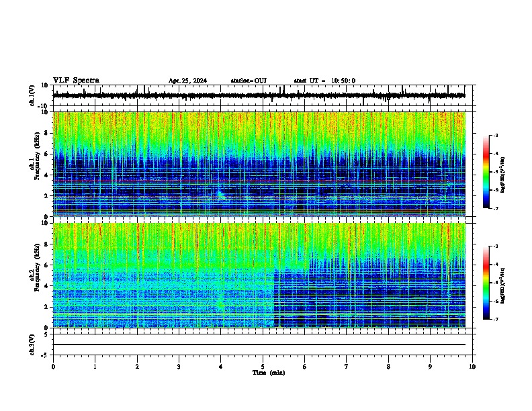This screenshot has height=411, width=532.
Task: Click the "-3" label on the ch.2 colorbar
Action: coord(495,246)
